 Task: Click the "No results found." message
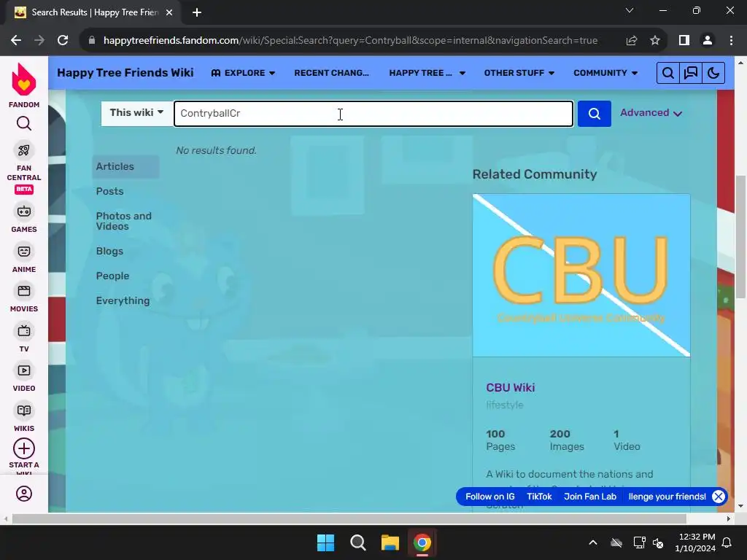coord(216,150)
